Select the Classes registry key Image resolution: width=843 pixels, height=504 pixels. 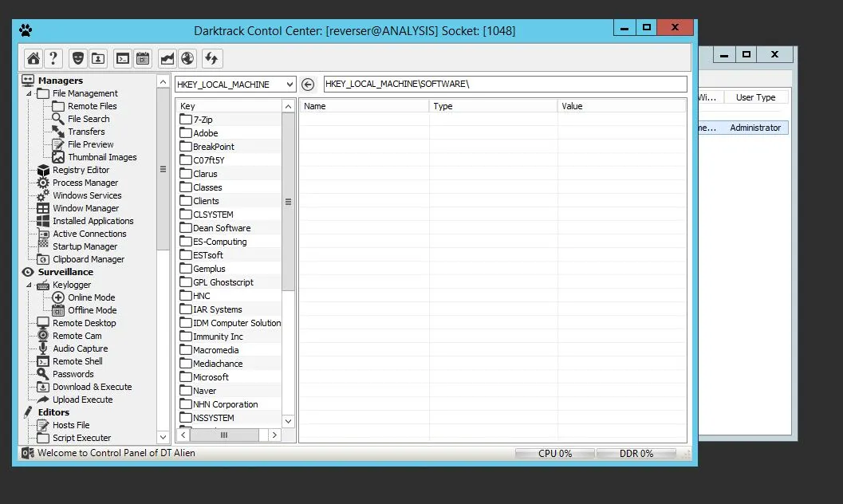tap(207, 187)
